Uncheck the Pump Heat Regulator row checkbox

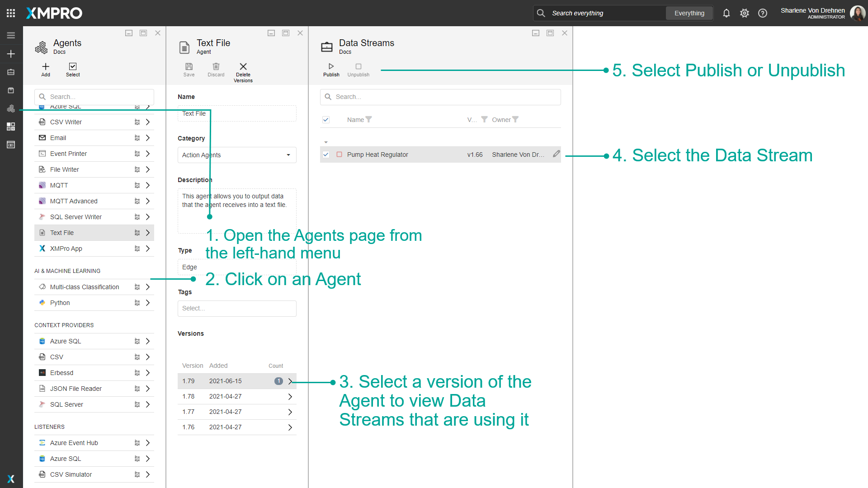(325, 155)
